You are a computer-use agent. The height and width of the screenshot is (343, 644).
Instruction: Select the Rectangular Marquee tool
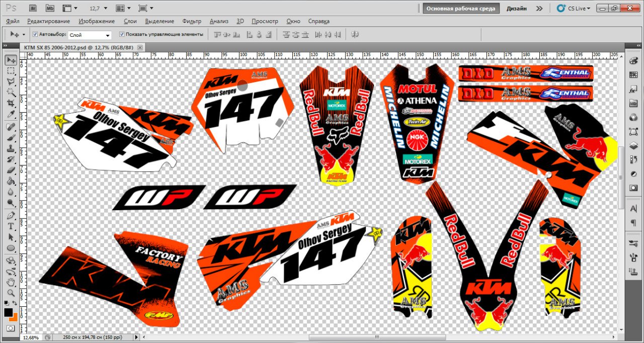pos(11,71)
